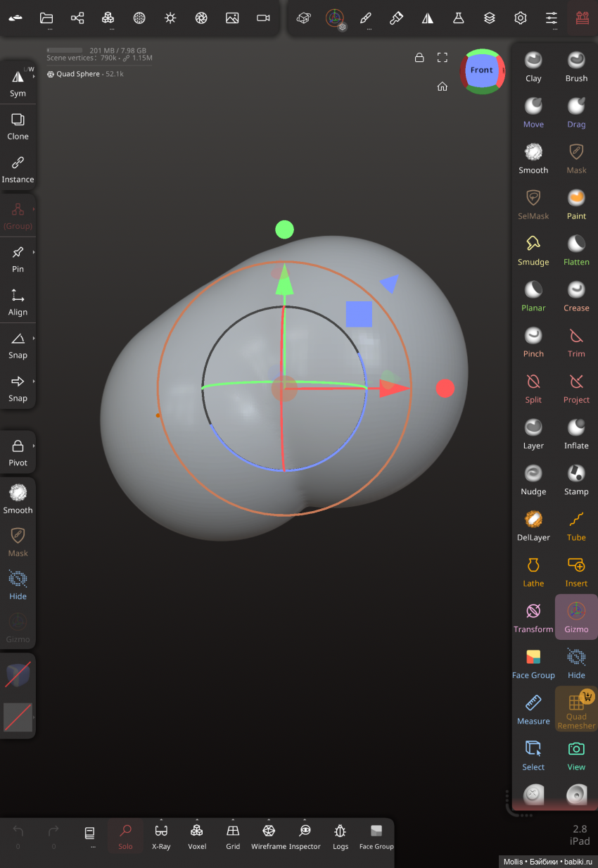This screenshot has width=598, height=868.
Task: Select the Crease tool
Action: click(576, 296)
